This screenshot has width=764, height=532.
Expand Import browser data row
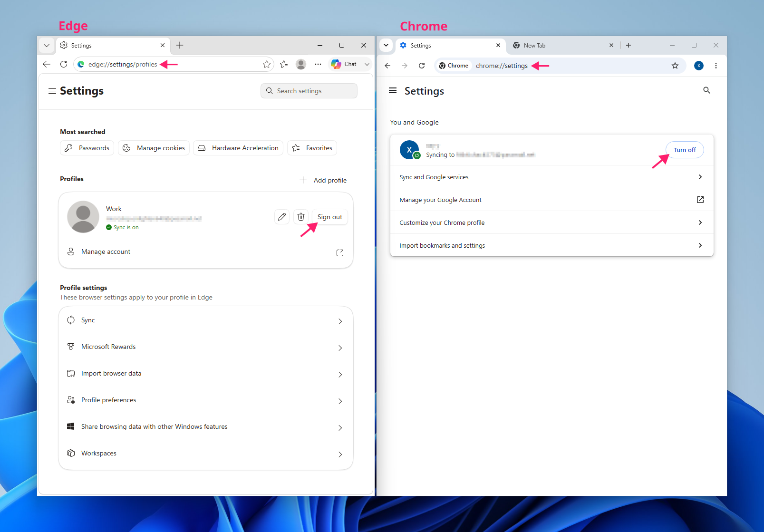206,374
